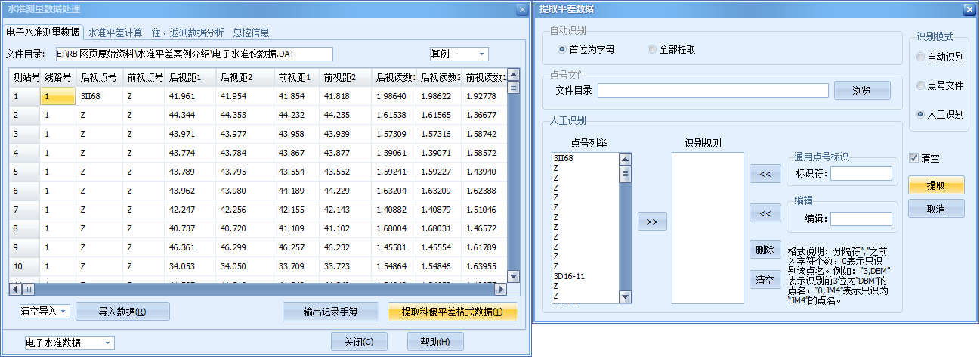Click the >> move-right button
980x357 pixels.
[x=652, y=222]
